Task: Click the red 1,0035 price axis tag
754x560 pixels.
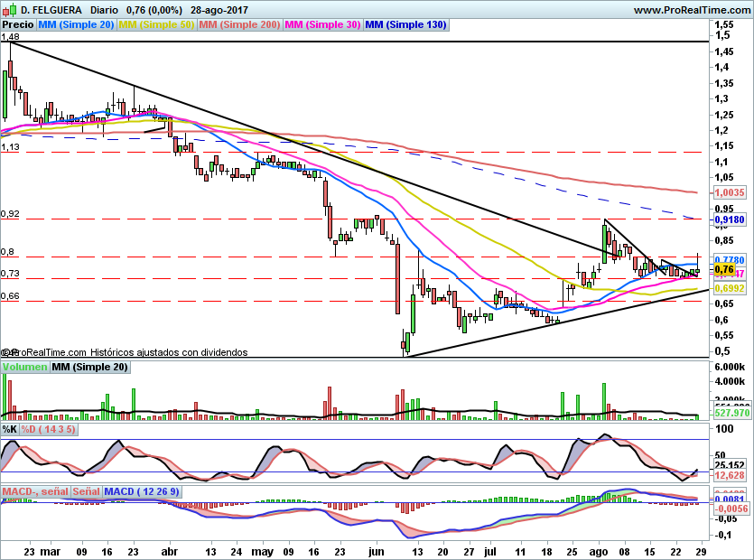Action: pyautogui.click(x=728, y=192)
